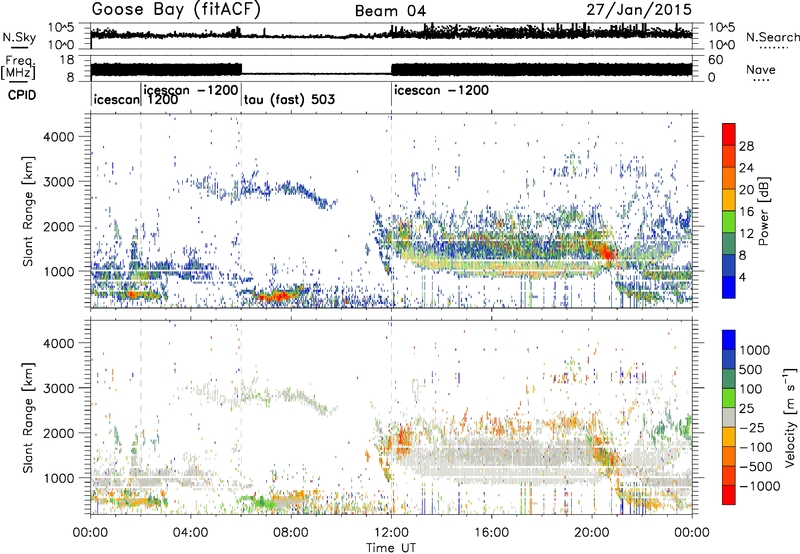Click the '500' tick on Velocity colorbar
800x554 pixels.
click(752, 370)
